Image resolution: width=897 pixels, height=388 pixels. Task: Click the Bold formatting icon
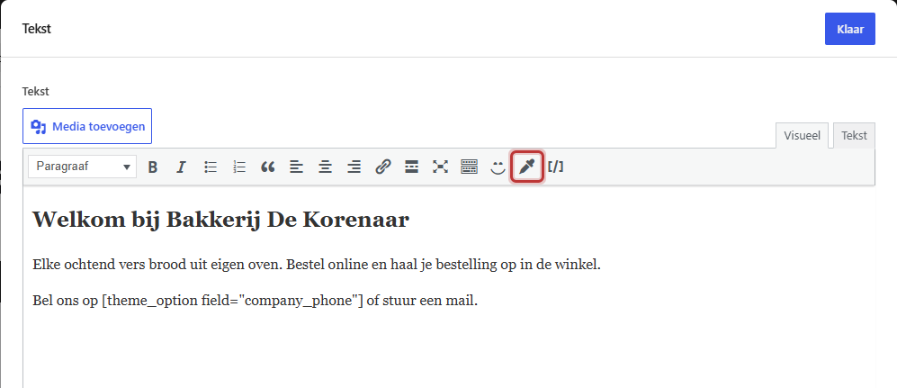click(152, 167)
